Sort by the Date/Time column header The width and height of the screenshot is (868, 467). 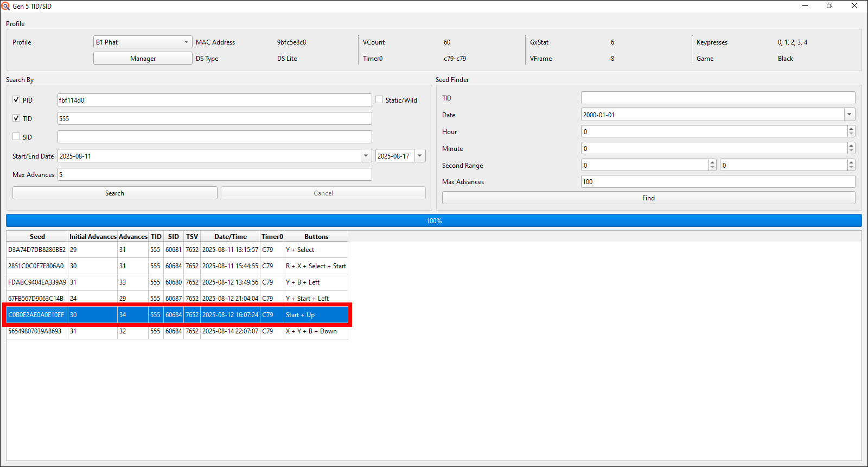[230, 237]
